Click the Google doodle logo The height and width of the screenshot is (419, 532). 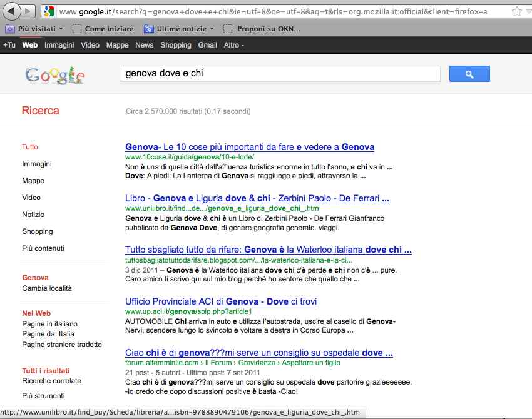click(55, 75)
